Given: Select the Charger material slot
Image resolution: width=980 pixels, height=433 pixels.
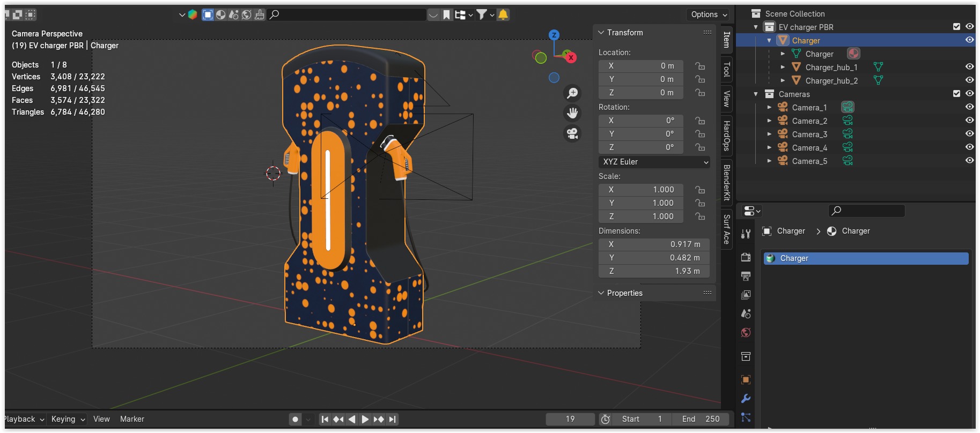Looking at the screenshot, I should pyautogui.click(x=866, y=258).
